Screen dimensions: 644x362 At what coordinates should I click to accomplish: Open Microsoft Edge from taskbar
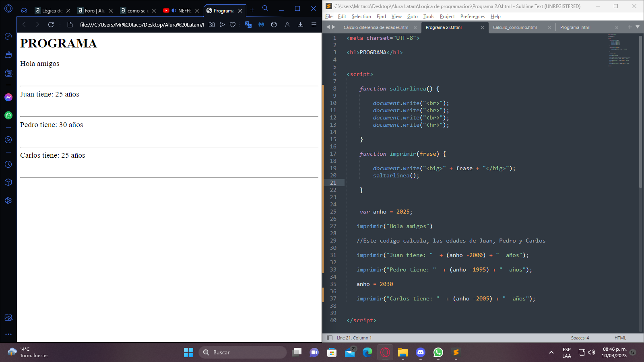click(x=367, y=352)
